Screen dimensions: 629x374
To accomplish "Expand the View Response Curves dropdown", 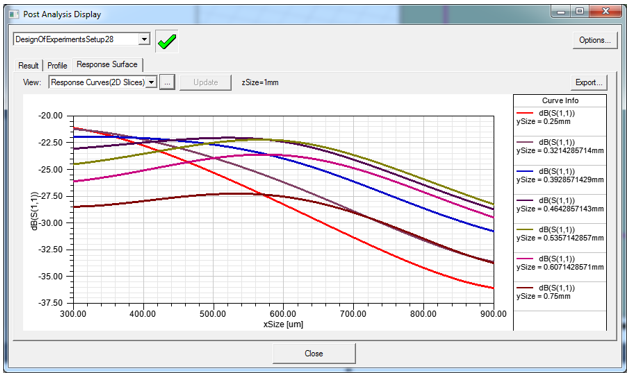I will tap(151, 82).
